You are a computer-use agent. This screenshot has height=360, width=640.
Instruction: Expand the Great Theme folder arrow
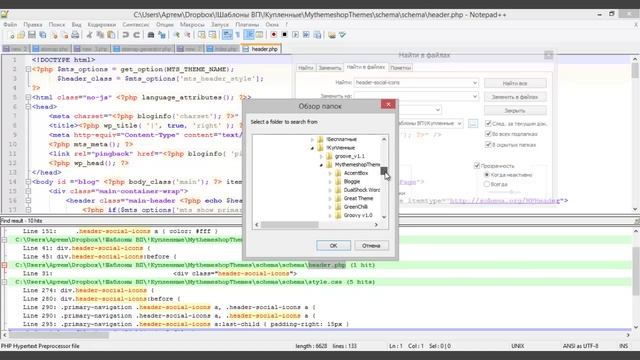[x=330, y=198]
